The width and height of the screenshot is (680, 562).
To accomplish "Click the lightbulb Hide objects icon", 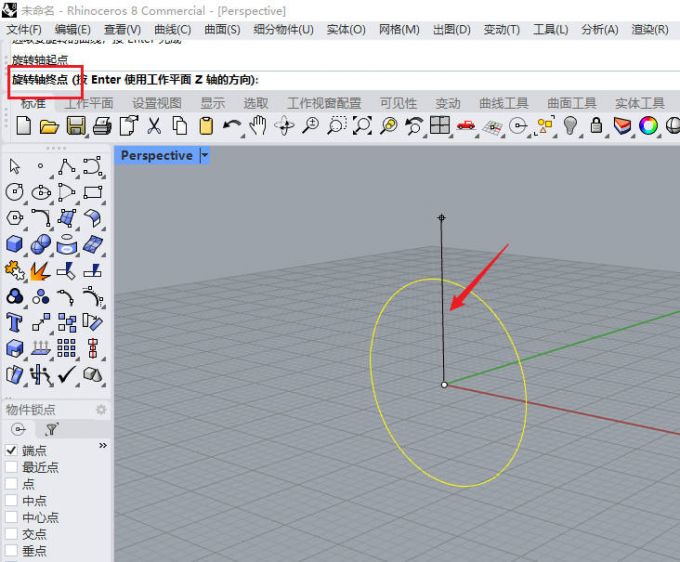I will pyautogui.click(x=570, y=126).
